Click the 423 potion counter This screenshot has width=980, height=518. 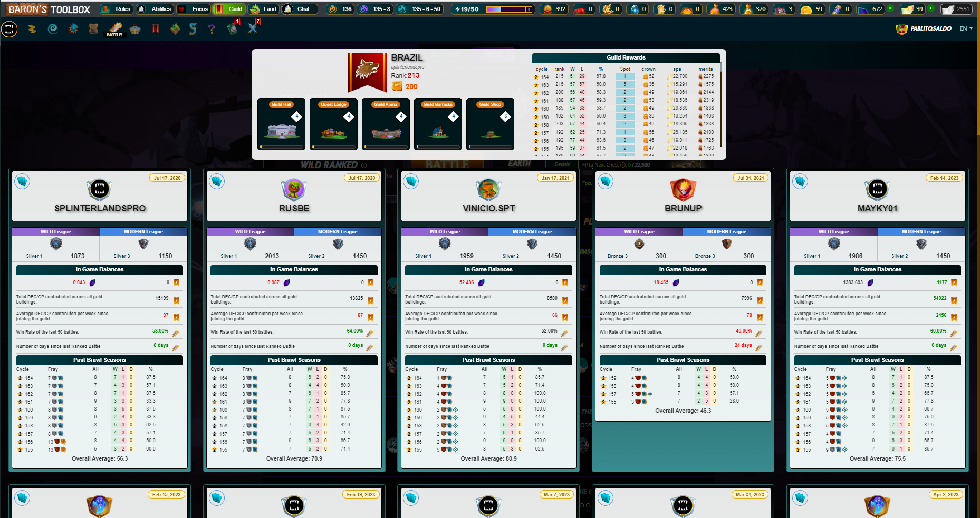pos(720,9)
